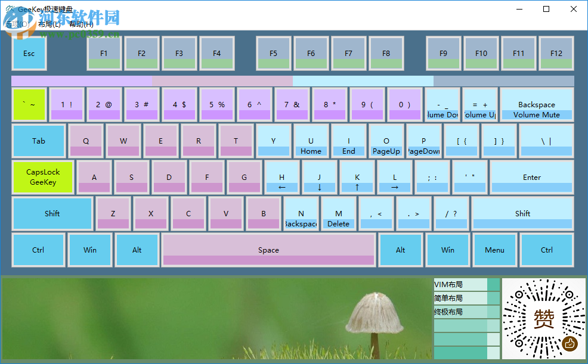Click the I key mapped to End
The width and height of the screenshot is (588, 364).
[x=349, y=141]
